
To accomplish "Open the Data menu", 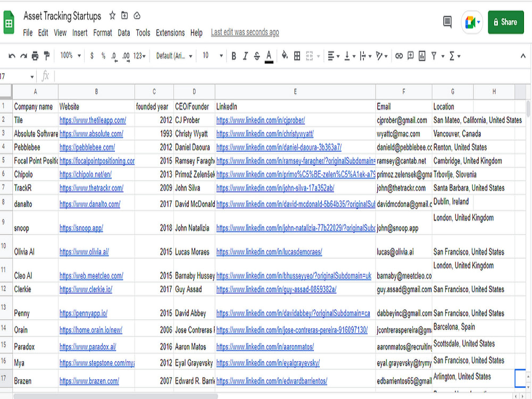I will click(x=124, y=33).
